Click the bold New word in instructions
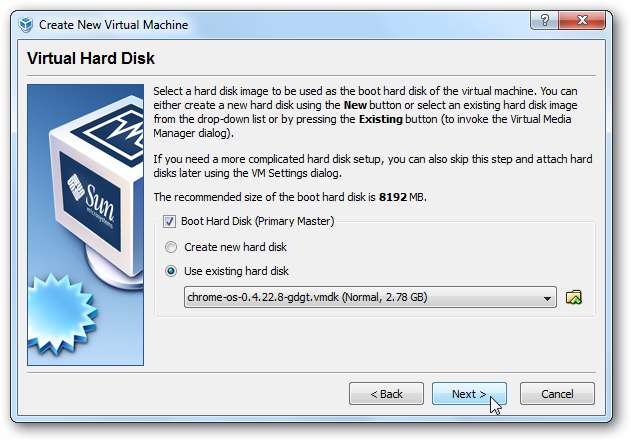 click(355, 105)
